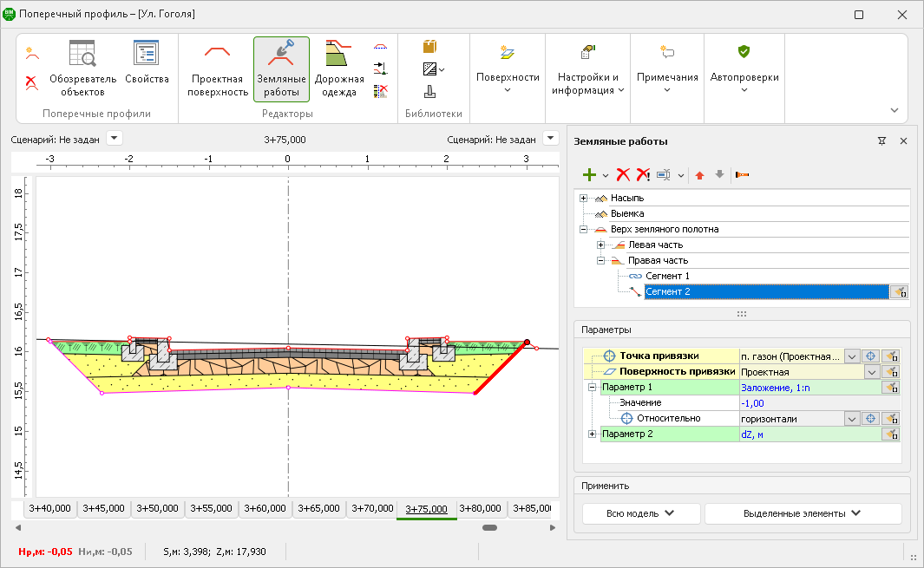The image size is (924, 568).
Task: Click the orange flashlight highlight icon
Action: click(742, 175)
